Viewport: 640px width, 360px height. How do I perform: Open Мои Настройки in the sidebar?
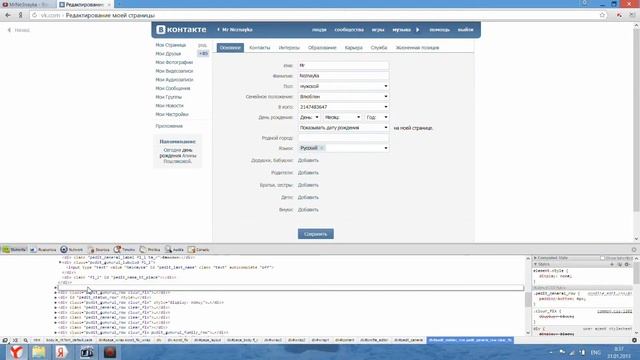172,114
